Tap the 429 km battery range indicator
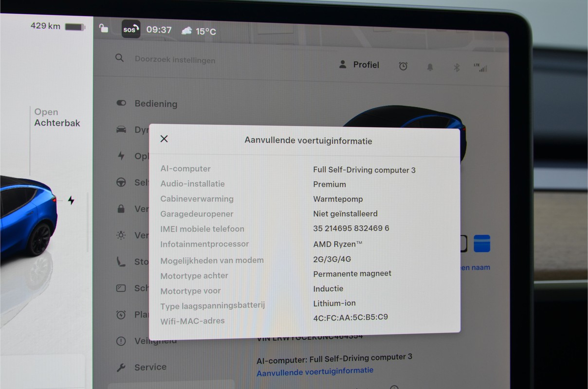The width and height of the screenshot is (588, 389). (58, 26)
